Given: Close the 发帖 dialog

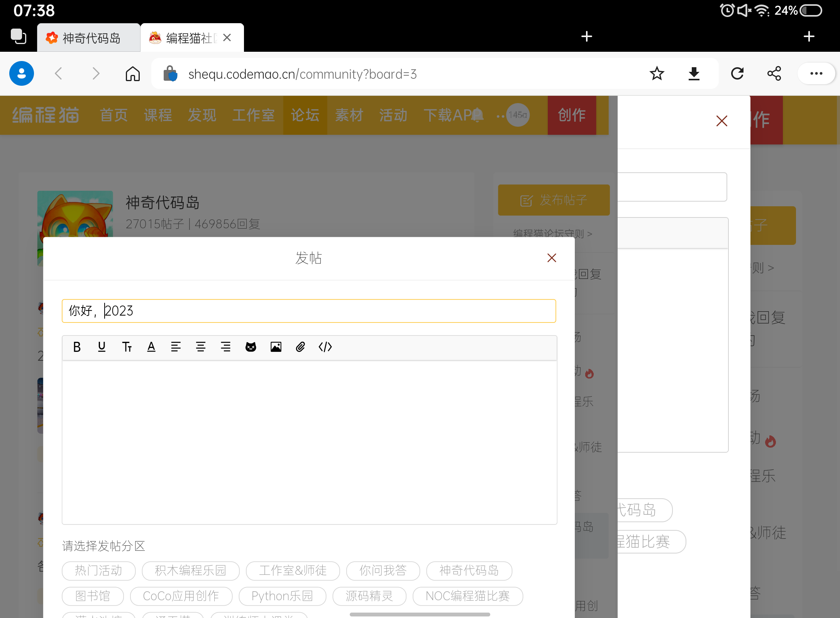Looking at the screenshot, I should (552, 258).
